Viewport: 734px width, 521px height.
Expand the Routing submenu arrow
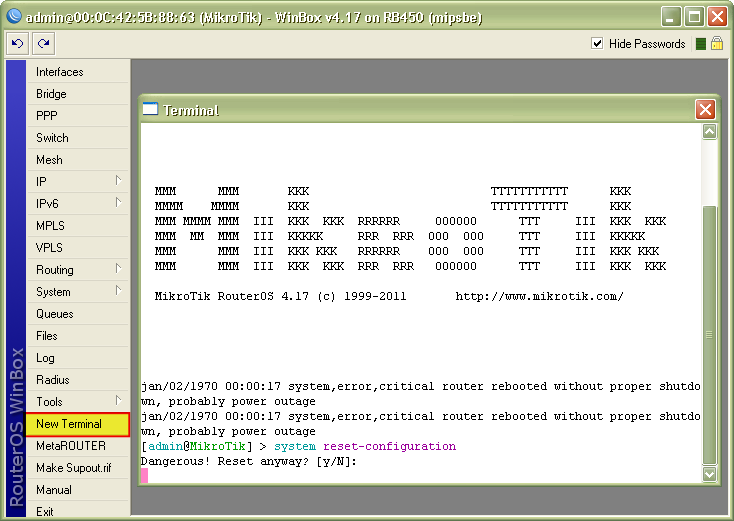pos(118,269)
